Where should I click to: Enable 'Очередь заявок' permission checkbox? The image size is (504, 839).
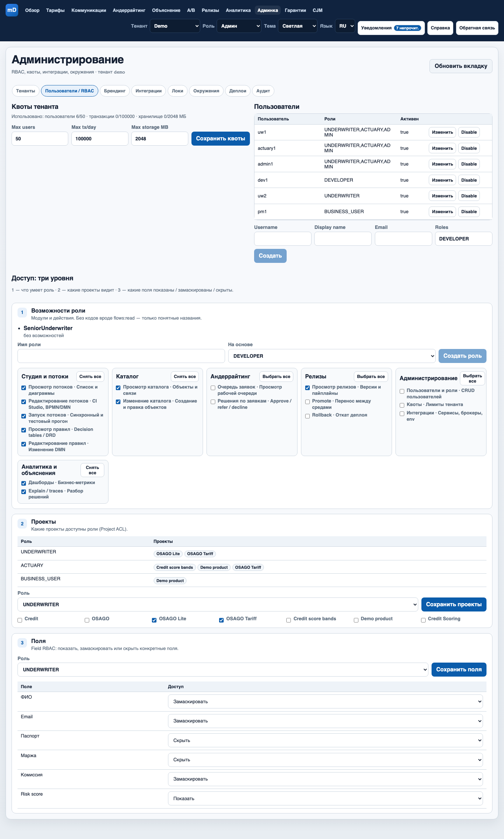pyautogui.click(x=213, y=387)
